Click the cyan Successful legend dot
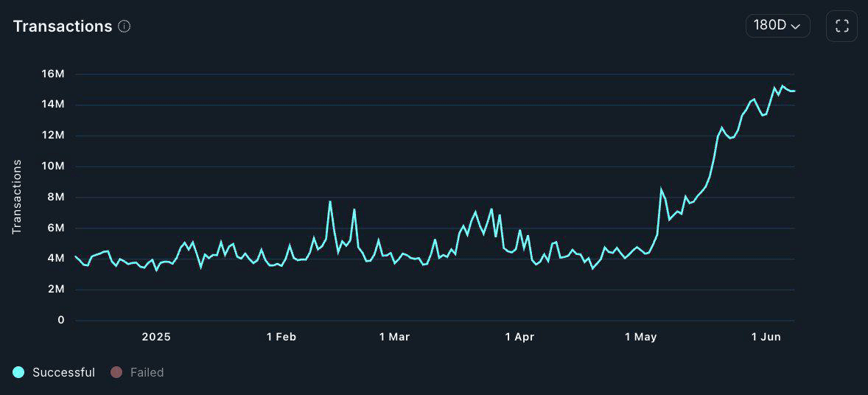 (19, 372)
